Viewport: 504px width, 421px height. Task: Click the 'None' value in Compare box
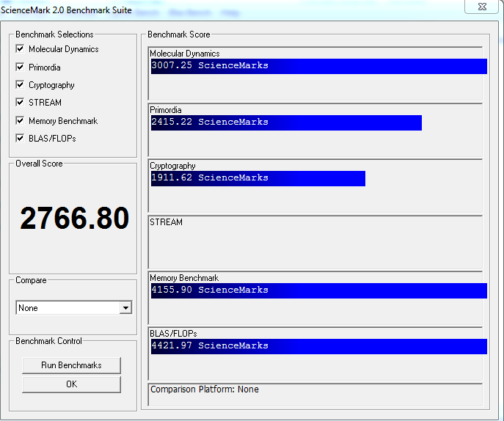(x=29, y=308)
